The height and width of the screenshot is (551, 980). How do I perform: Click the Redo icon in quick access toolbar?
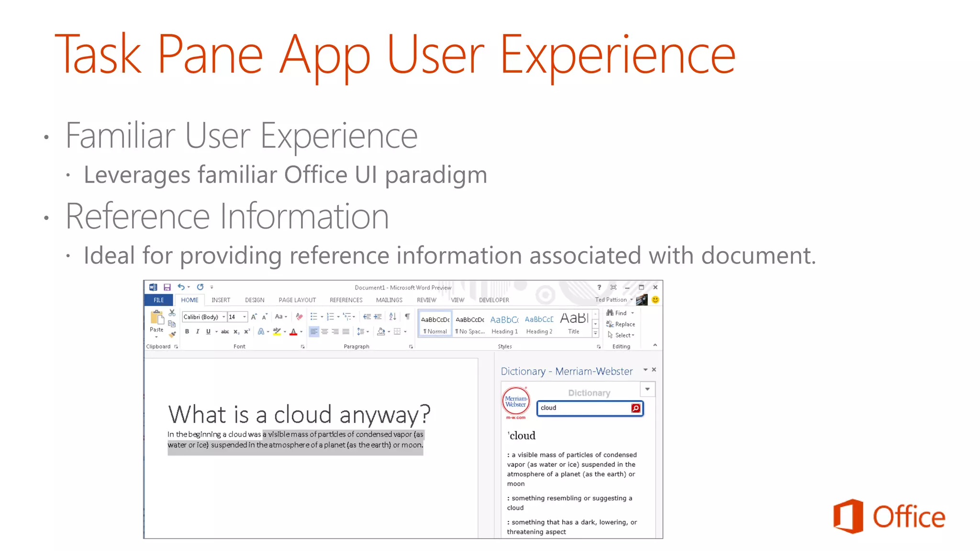[x=200, y=287]
